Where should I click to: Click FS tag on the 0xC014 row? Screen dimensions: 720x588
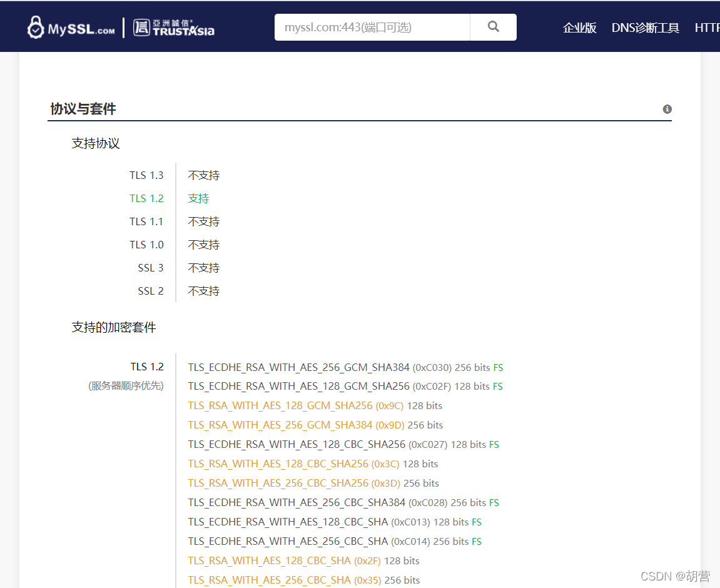click(477, 542)
